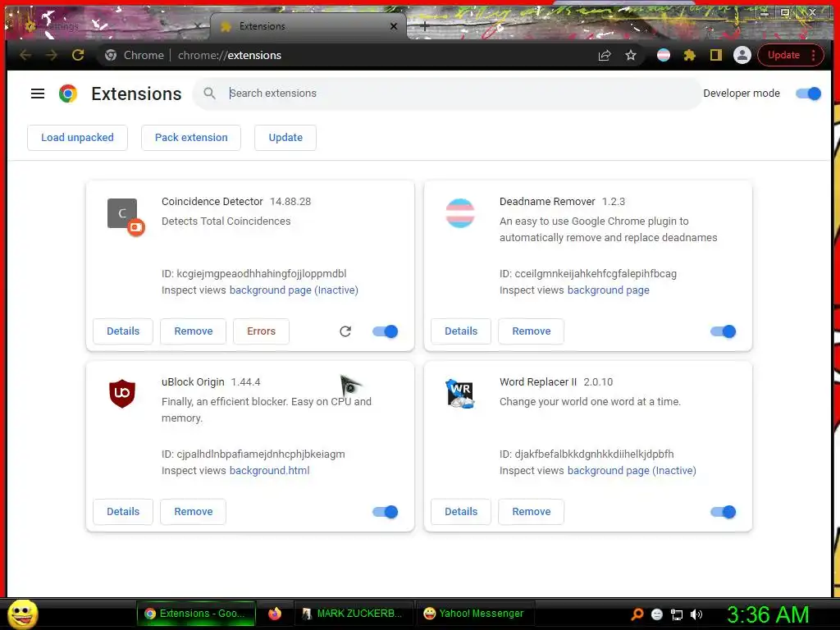Disable the uBlock Origin extension
840x630 pixels.
(386, 512)
